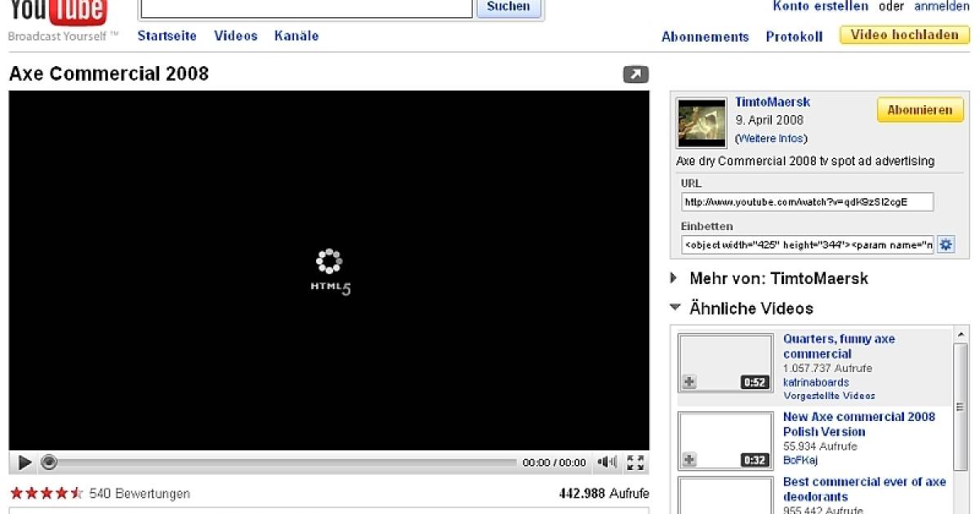The width and height of the screenshot is (980, 514).
Task: Add New Axe commercial Polish Version to queue
Action: 690,460
